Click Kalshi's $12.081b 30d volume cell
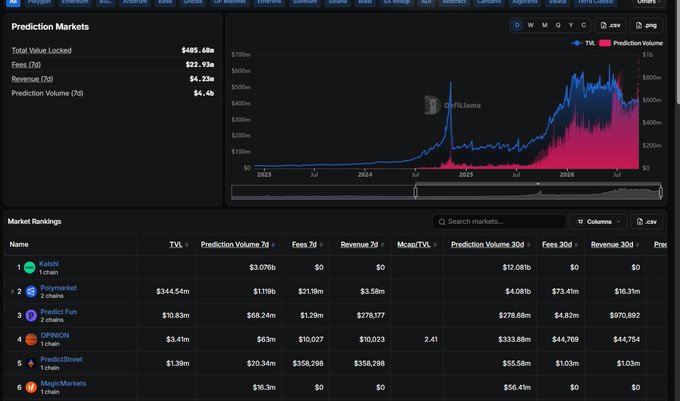Screen dimensions: 680x401 [x=517, y=267]
